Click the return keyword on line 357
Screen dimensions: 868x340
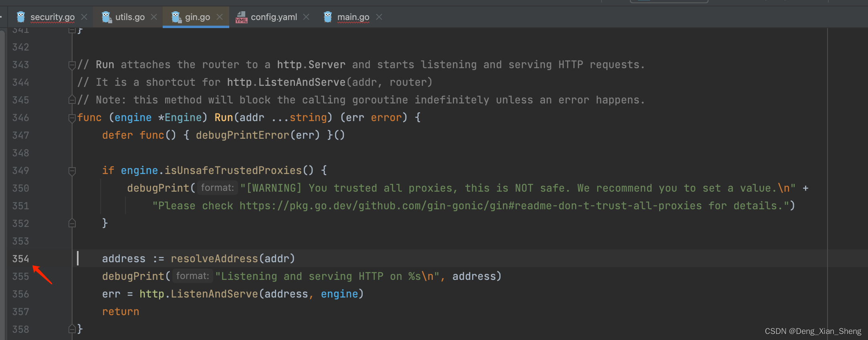121,312
